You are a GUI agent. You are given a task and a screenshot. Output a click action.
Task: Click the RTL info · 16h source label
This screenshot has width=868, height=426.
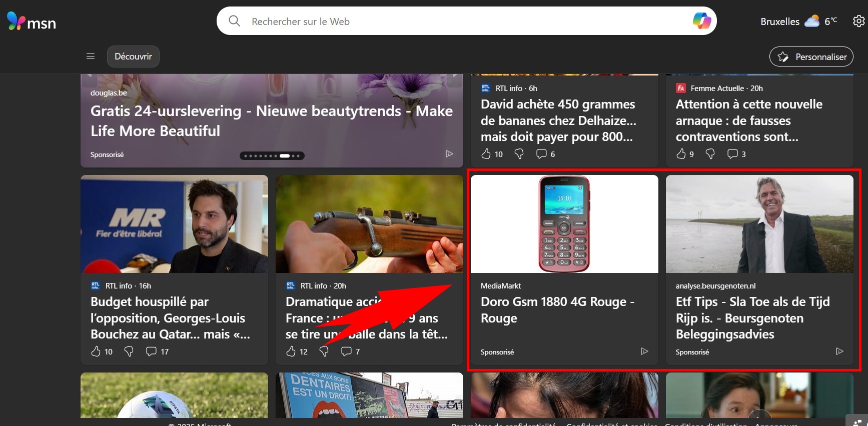coord(128,286)
